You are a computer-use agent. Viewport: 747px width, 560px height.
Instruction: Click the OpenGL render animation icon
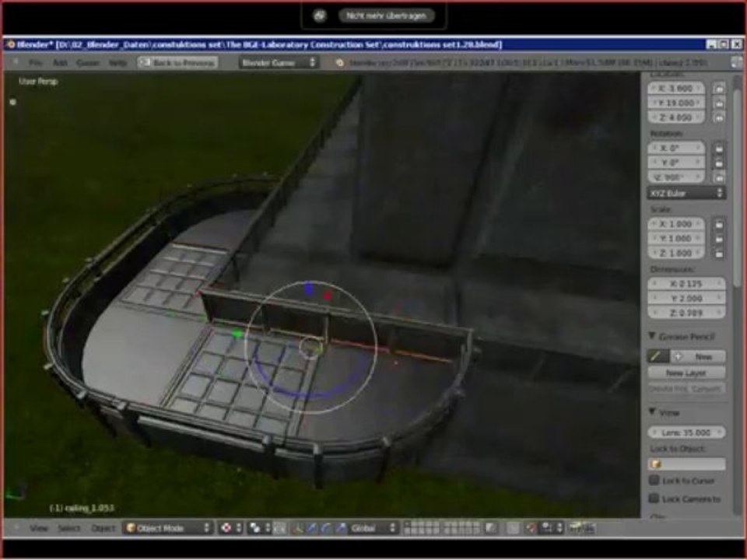coord(589,528)
